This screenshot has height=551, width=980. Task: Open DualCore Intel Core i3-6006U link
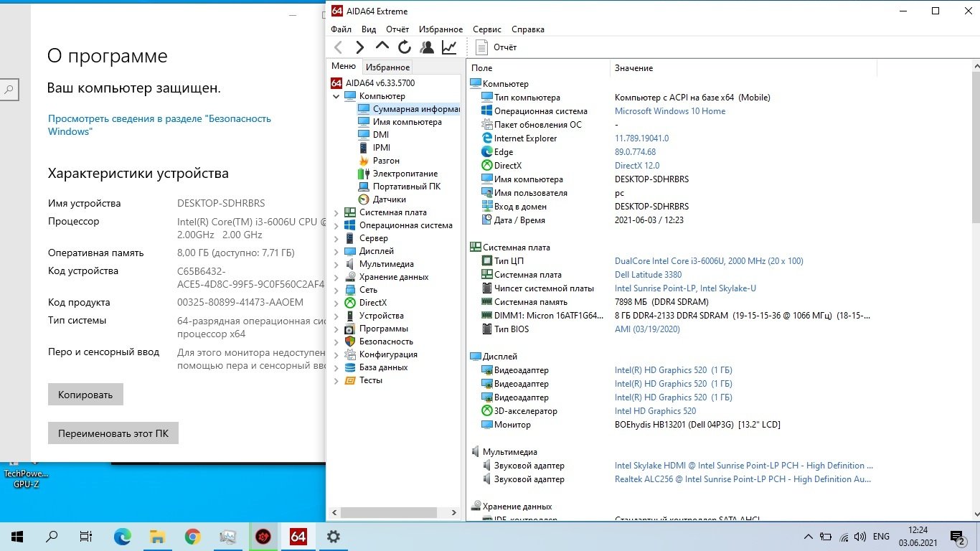click(709, 261)
